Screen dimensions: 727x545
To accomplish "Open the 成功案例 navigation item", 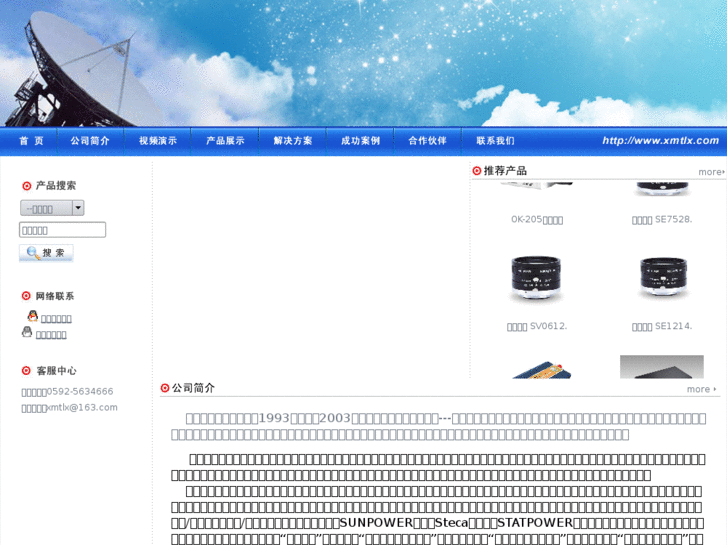I will click(360, 141).
